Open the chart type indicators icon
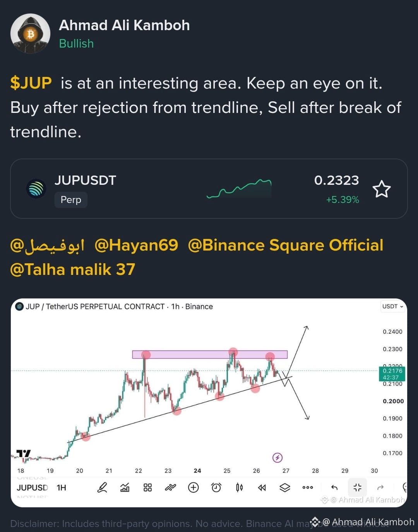 click(125, 488)
